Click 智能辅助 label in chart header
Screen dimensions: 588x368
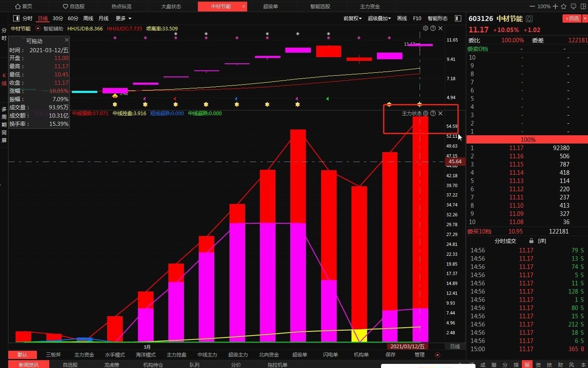(53, 29)
